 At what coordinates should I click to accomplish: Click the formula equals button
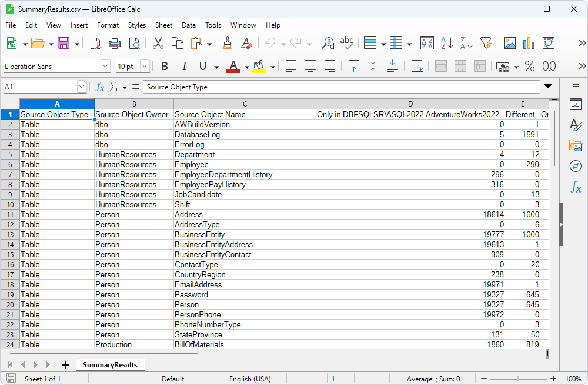point(136,87)
